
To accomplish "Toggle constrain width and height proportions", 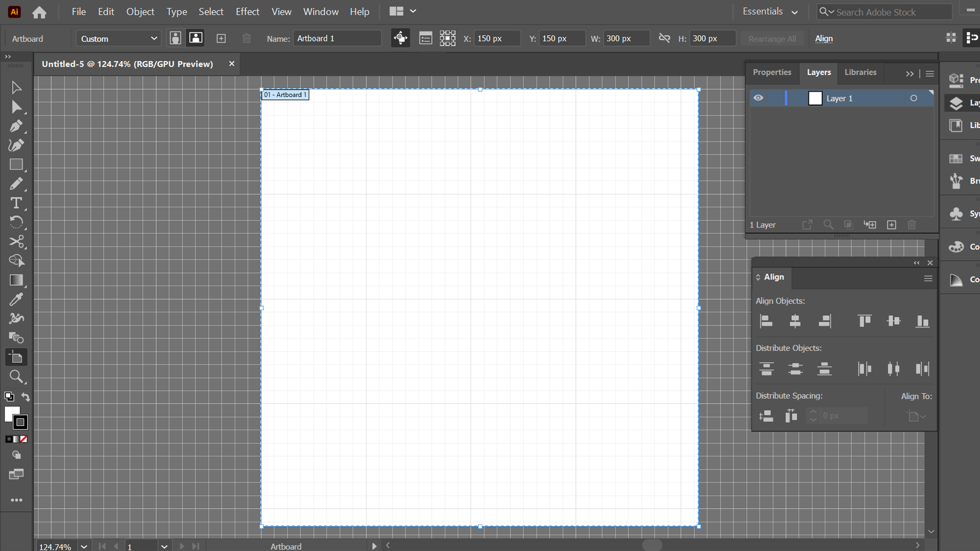I will point(664,38).
